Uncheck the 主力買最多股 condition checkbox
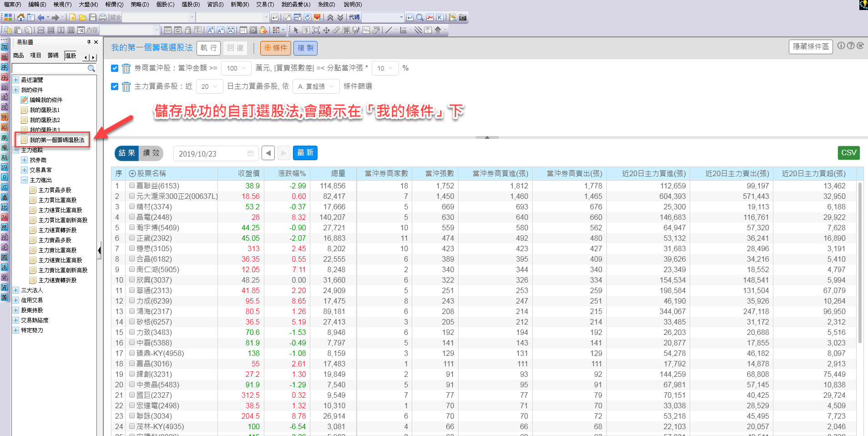Image resolution: width=868 pixels, height=436 pixels. click(x=115, y=86)
